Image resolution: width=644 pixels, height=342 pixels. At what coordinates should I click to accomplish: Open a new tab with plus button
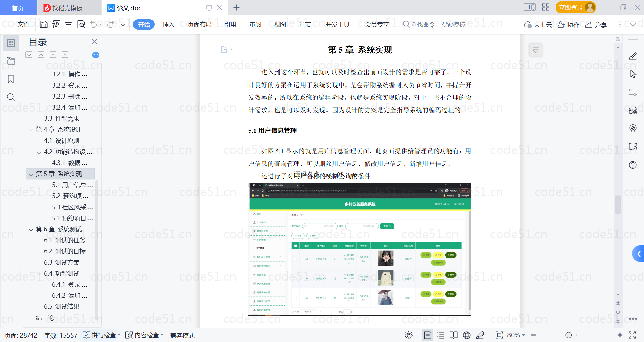[236, 7]
